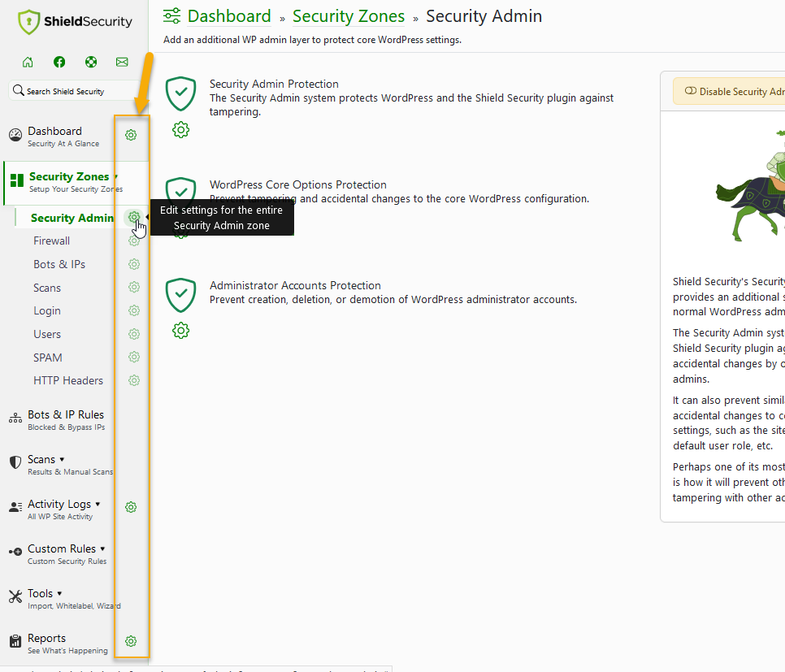Click the Dashboard gauge sidebar icon
The width and height of the screenshot is (785, 672).
click(15, 135)
